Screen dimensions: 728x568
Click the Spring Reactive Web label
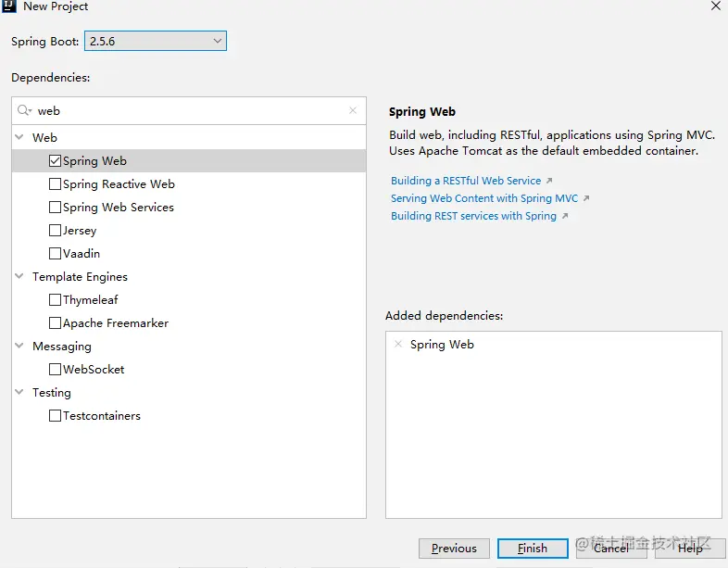tap(119, 184)
